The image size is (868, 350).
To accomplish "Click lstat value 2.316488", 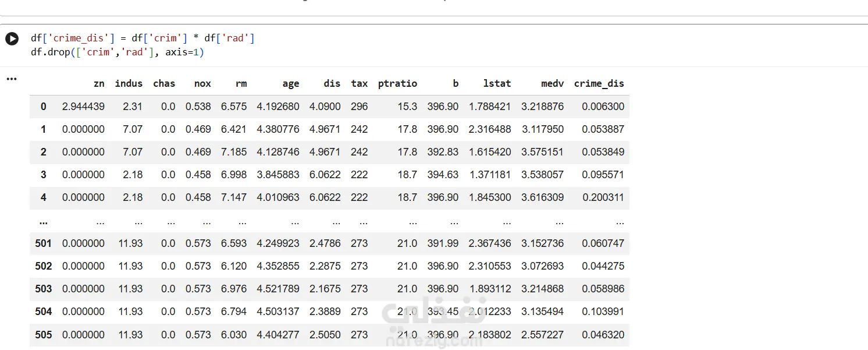I will [490, 129].
